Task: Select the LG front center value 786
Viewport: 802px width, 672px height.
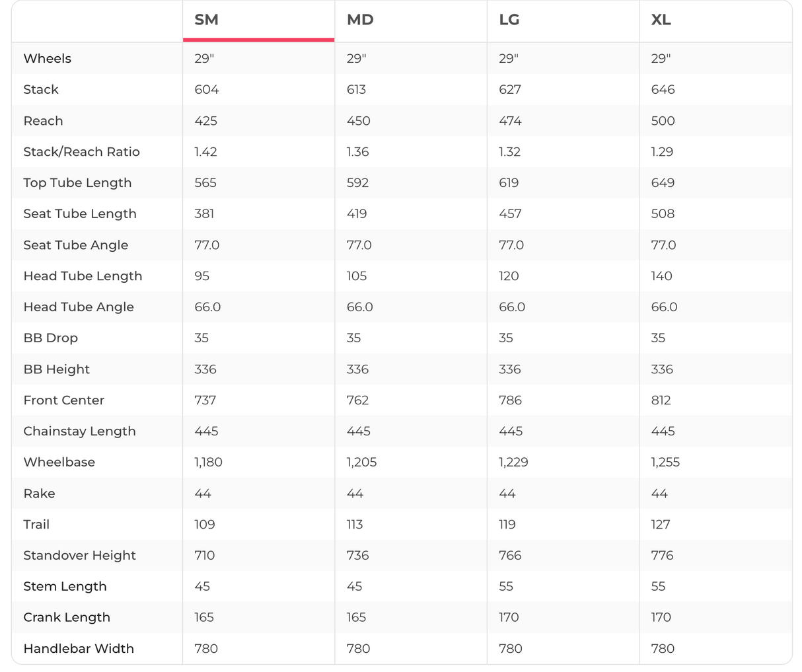Action: click(x=510, y=400)
